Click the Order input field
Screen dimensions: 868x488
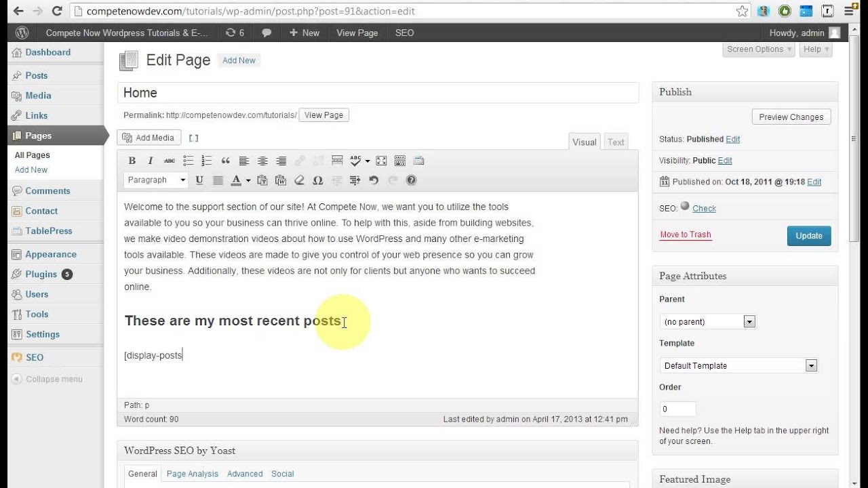[677, 409]
